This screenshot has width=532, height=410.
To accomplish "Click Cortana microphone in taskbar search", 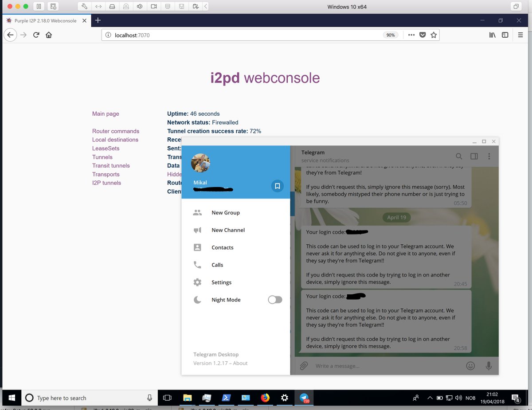I will click(150, 398).
